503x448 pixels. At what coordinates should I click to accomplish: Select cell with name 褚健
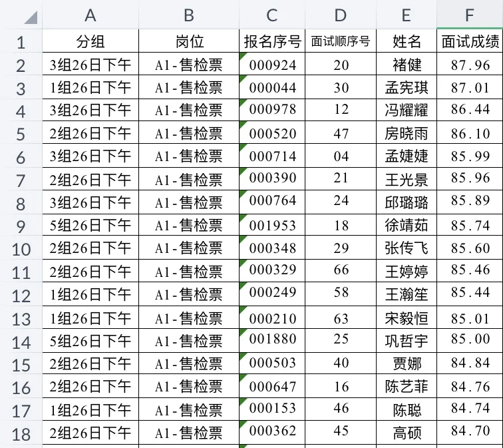click(407, 64)
